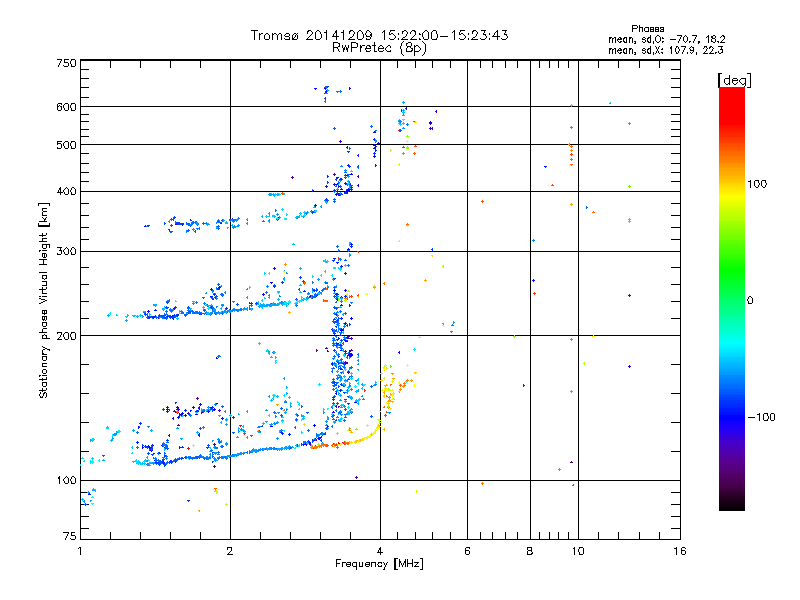The height and width of the screenshot is (600, 800).
Task: Click the x-axis tick label '16'
Action: 680,551
